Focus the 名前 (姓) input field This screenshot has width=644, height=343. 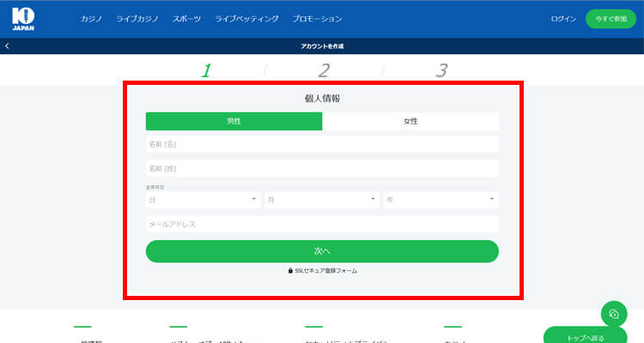322,168
